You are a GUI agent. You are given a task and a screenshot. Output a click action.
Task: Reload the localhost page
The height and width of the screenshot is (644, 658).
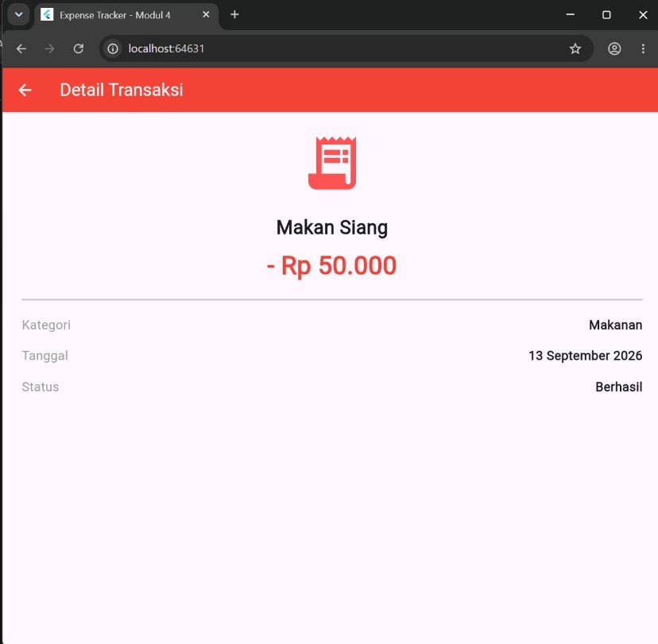(x=79, y=48)
